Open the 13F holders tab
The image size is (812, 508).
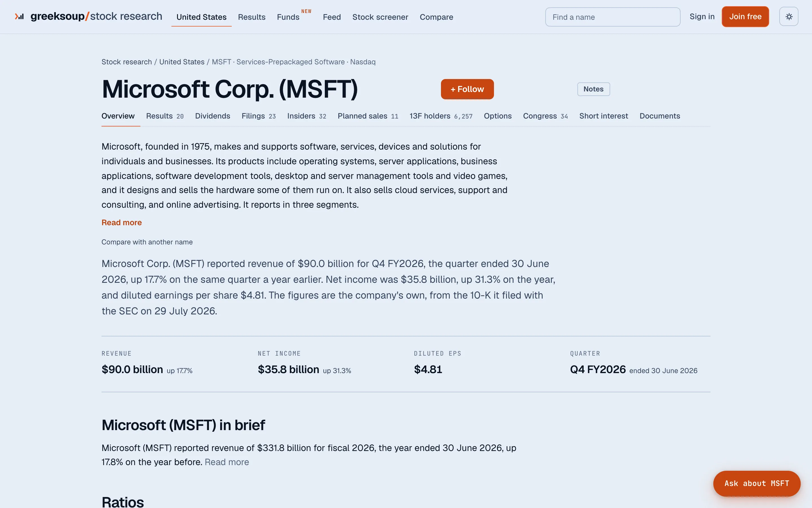click(x=441, y=116)
